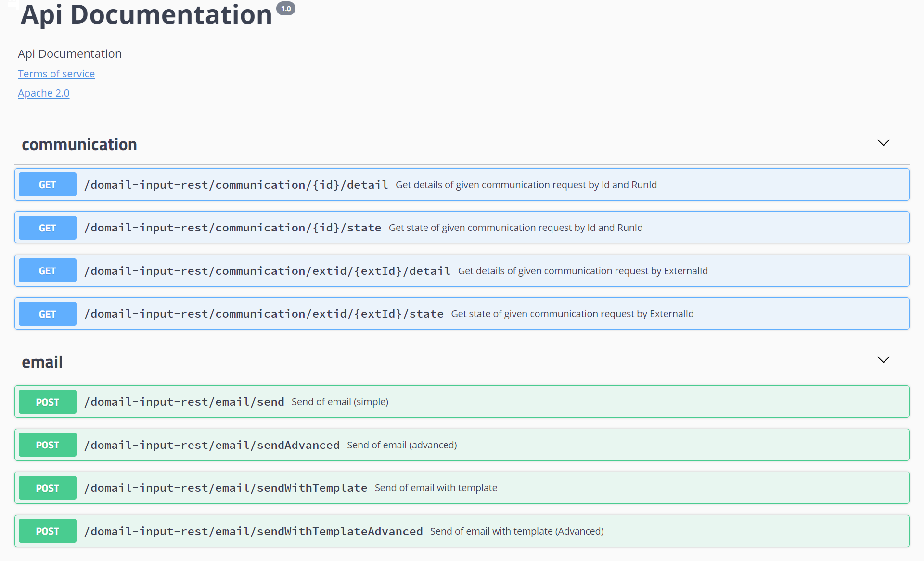
Task: Click the communication section heading
Action: [x=79, y=144]
